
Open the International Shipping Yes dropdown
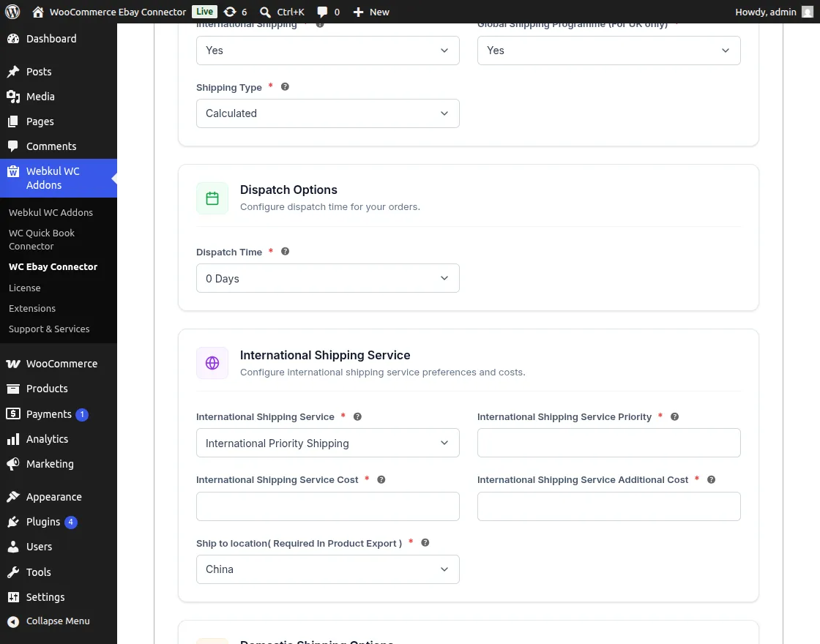pos(328,50)
